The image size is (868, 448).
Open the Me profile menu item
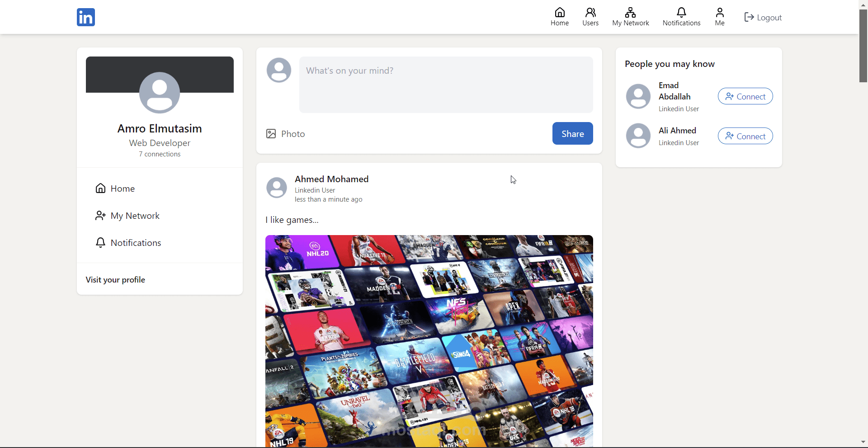(x=720, y=17)
